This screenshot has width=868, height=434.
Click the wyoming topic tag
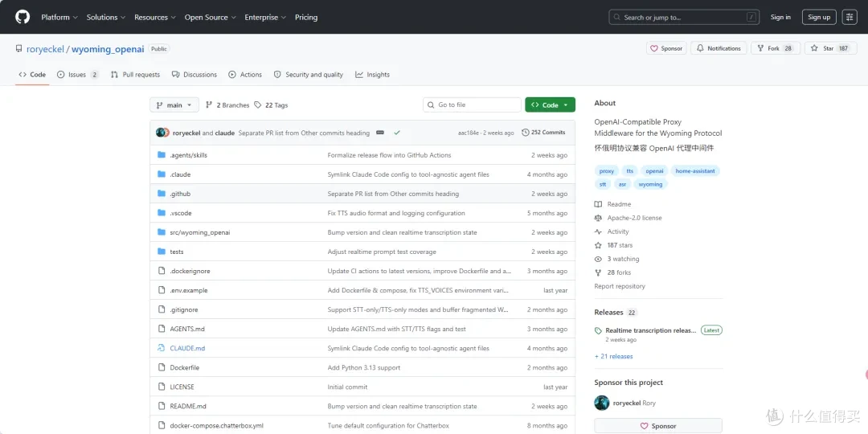pyautogui.click(x=650, y=184)
